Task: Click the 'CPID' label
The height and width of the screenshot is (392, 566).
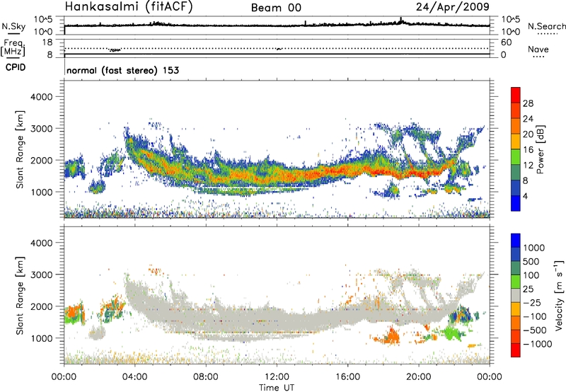Action: tap(16, 67)
